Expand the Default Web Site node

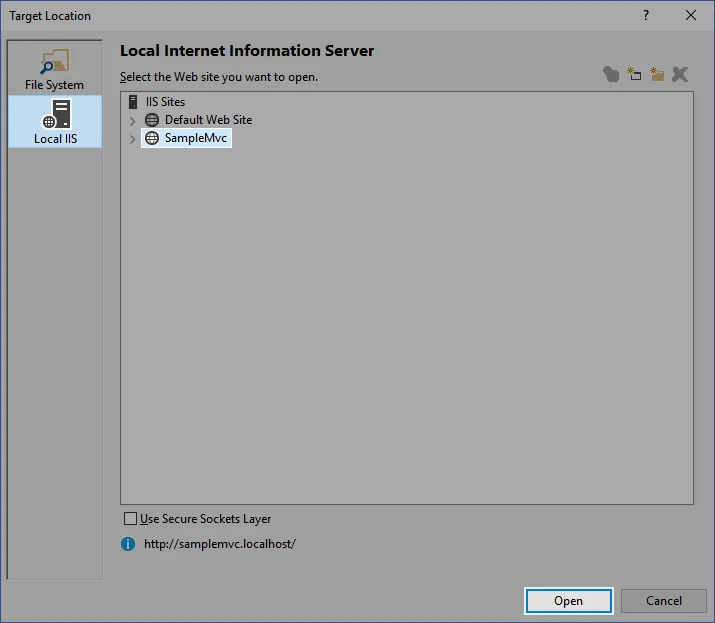(x=132, y=121)
